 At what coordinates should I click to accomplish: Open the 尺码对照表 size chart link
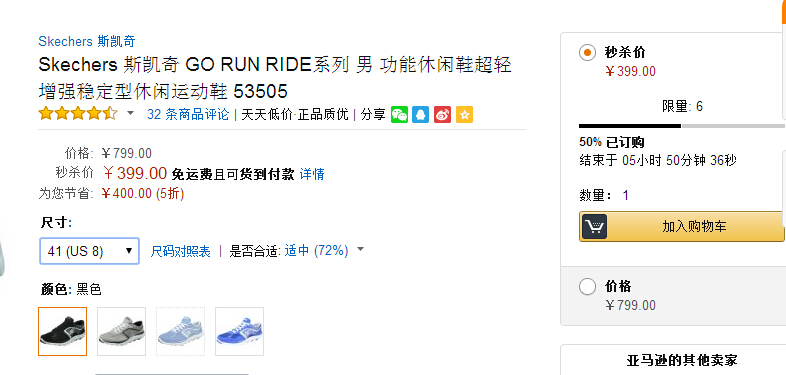[180, 251]
